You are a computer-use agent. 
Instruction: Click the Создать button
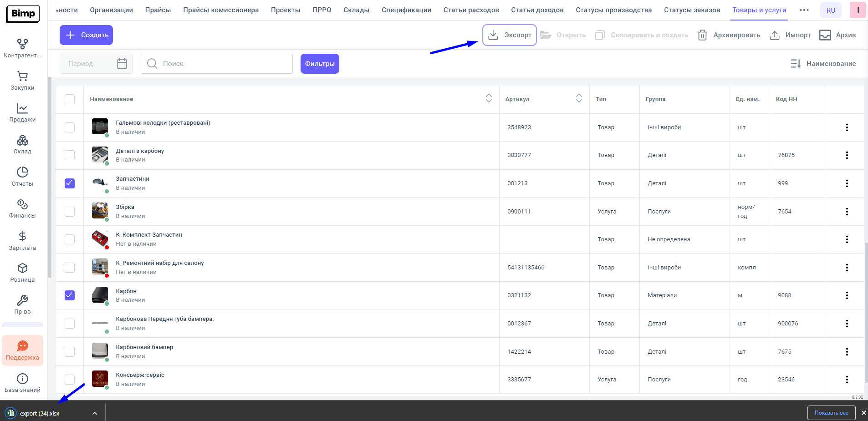[x=86, y=35]
